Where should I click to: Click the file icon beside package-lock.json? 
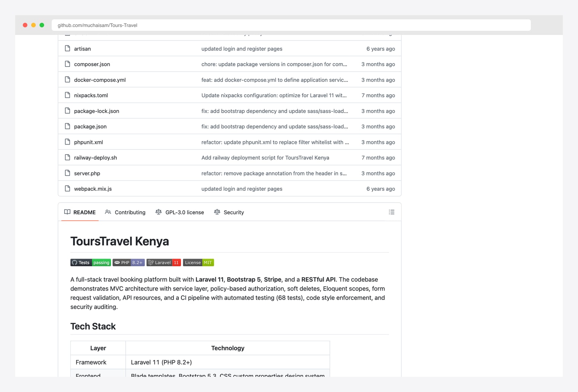point(67,111)
